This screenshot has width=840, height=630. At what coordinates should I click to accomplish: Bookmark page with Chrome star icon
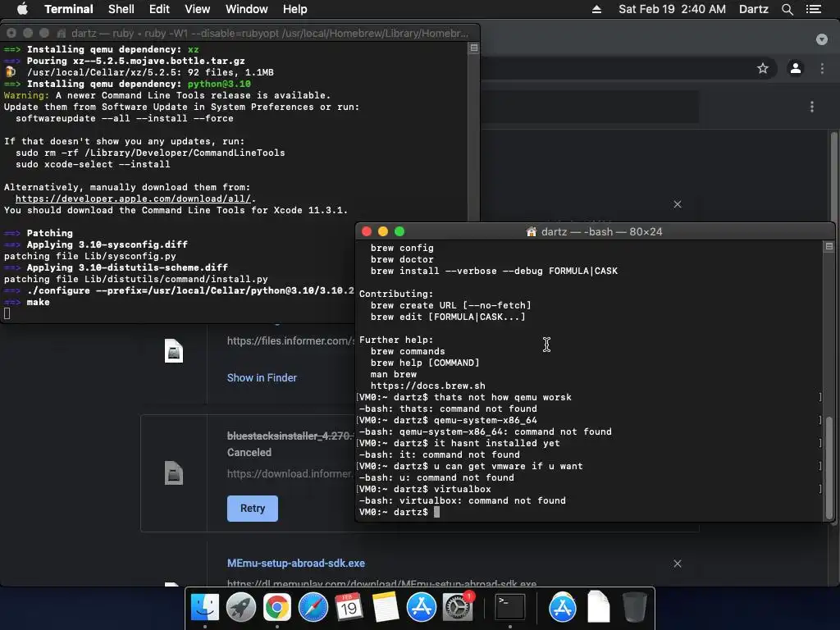click(762, 68)
